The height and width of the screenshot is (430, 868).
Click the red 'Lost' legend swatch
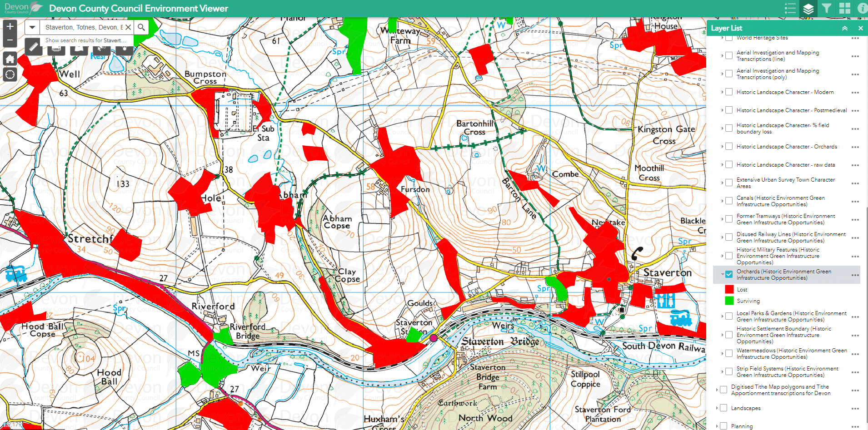coord(729,289)
